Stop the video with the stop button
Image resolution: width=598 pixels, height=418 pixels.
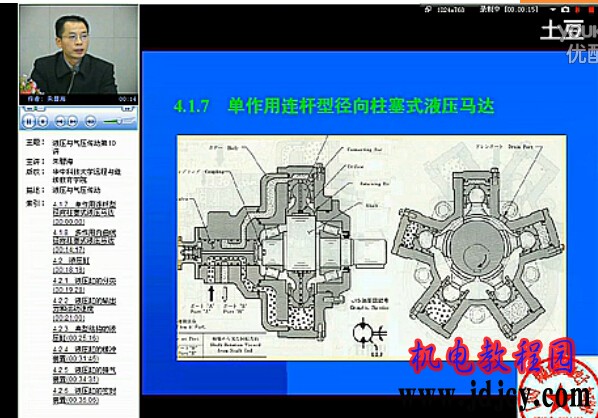tap(43, 122)
